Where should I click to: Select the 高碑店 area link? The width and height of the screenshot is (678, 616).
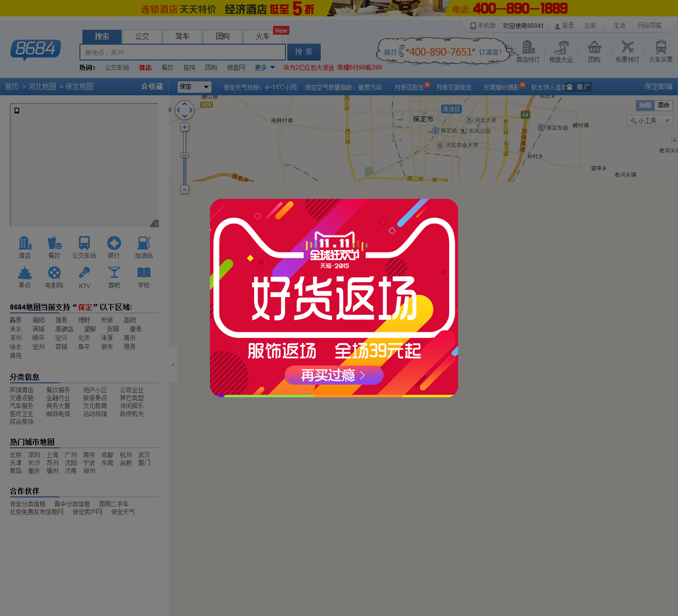pos(65,329)
